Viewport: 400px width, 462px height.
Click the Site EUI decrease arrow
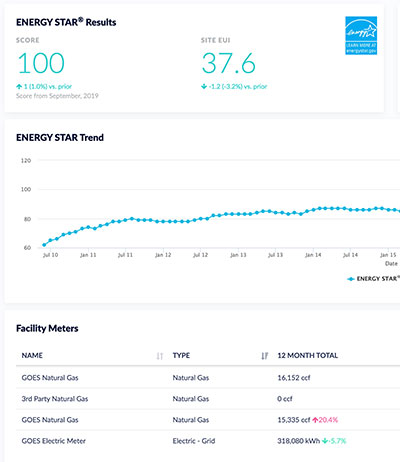tap(204, 87)
